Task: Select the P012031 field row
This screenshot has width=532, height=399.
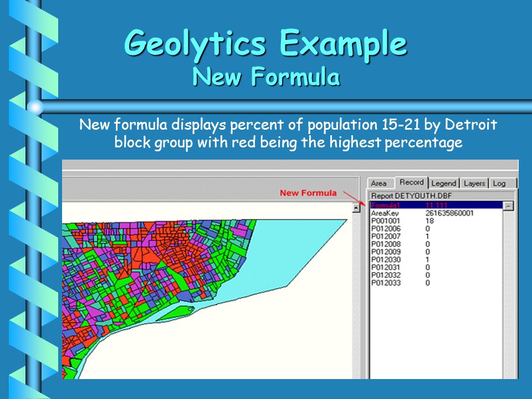Action: click(436, 267)
